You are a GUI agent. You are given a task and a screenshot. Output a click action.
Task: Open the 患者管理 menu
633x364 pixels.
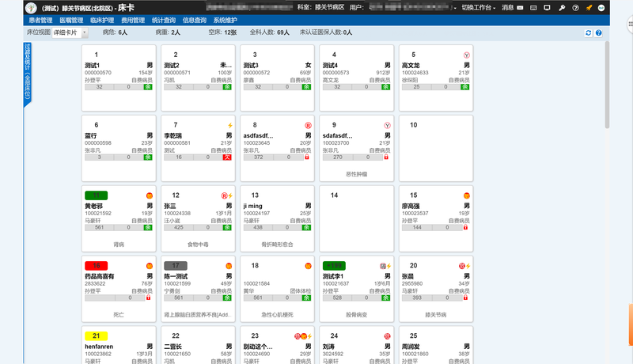point(40,20)
